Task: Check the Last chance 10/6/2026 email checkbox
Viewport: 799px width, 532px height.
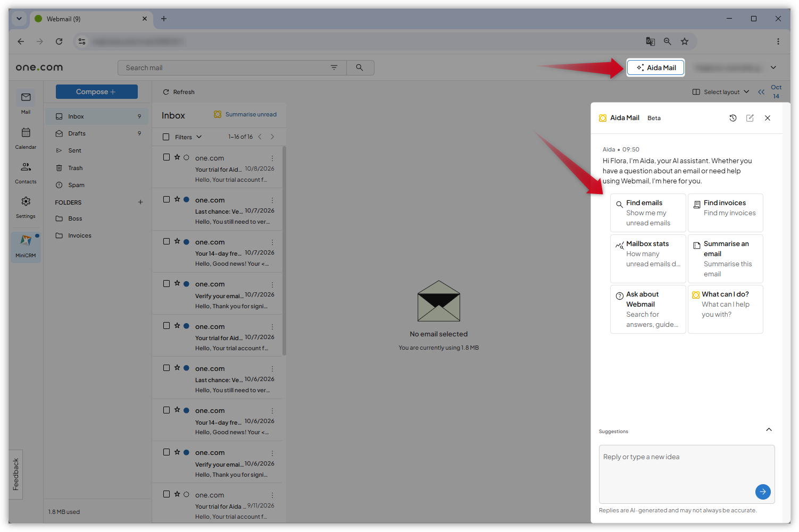Action: [167, 368]
